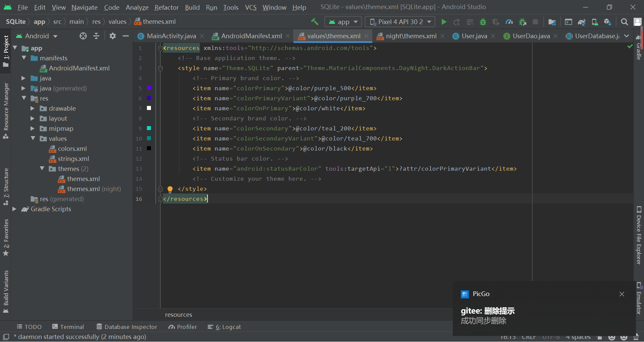Collapse the values folder
Viewport: 644px width, 342px height.
click(x=33, y=138)
